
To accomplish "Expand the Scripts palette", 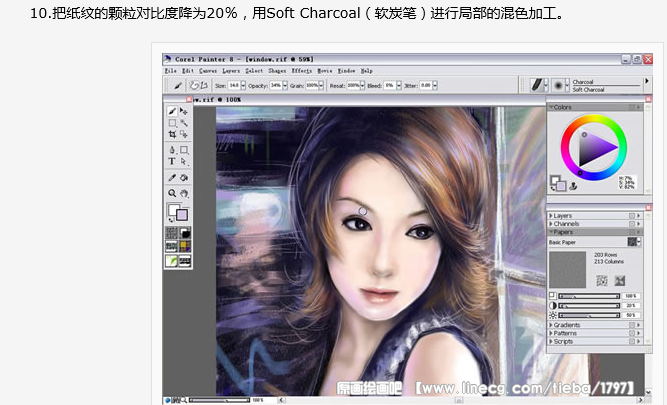I will pos(551,341).
